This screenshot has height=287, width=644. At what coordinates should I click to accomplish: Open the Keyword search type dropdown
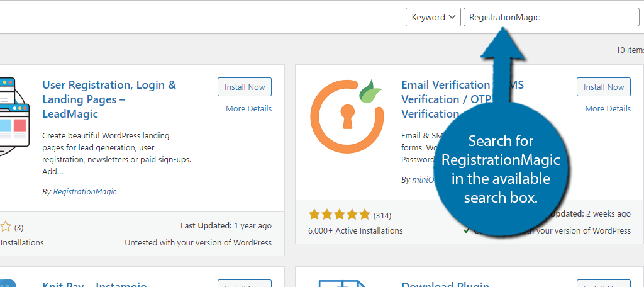[x=433, y=17]
